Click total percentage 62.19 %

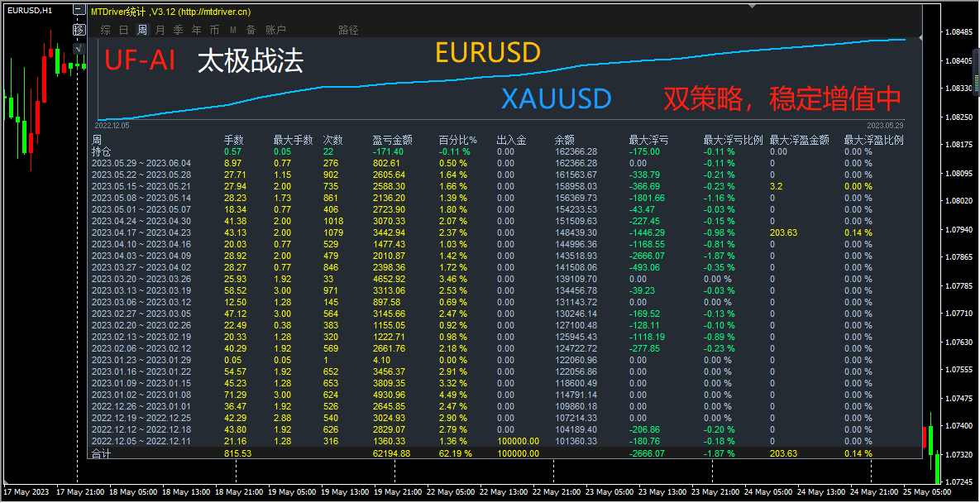pyautogui.click(x=454, y=453)
